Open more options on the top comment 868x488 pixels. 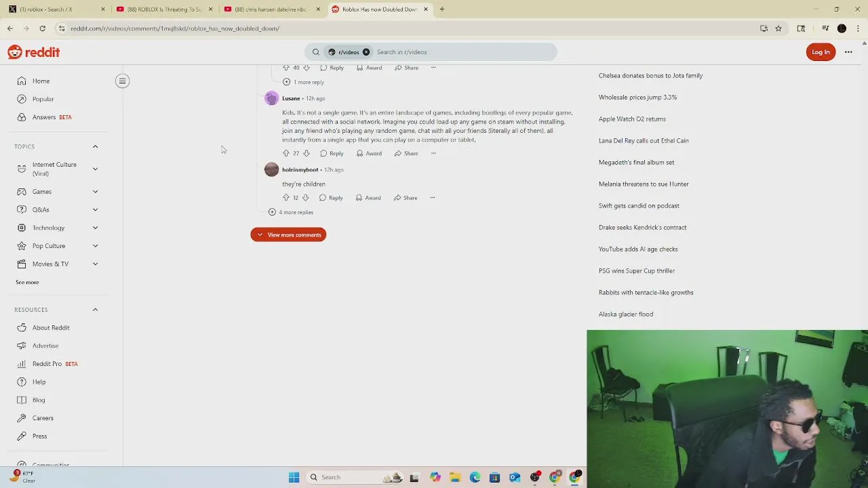433,68
